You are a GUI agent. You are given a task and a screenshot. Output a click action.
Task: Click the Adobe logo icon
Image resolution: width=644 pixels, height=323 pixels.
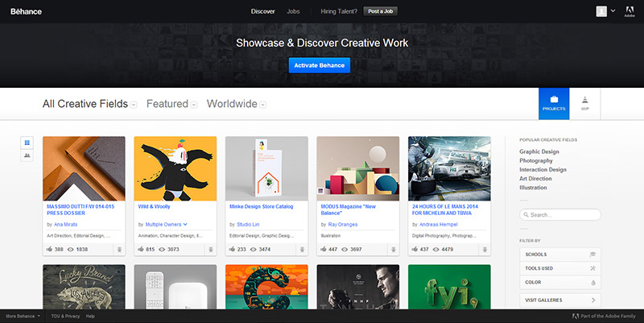tap(630, 13)
